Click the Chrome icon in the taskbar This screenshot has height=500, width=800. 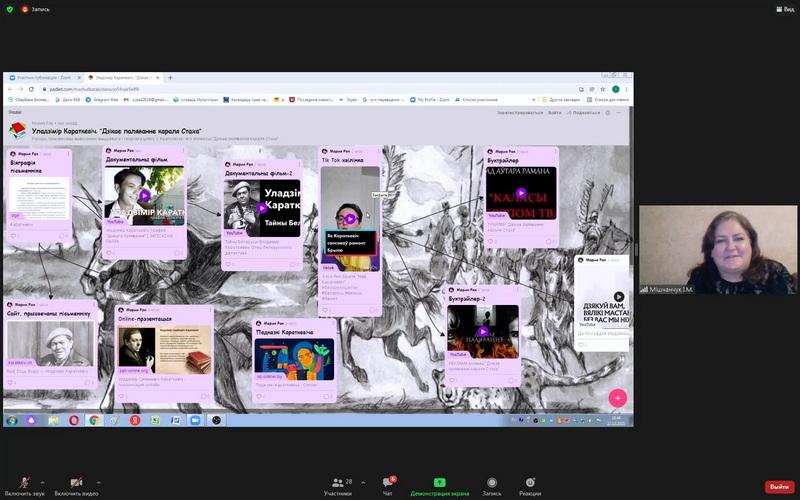(x=94, y=420)
